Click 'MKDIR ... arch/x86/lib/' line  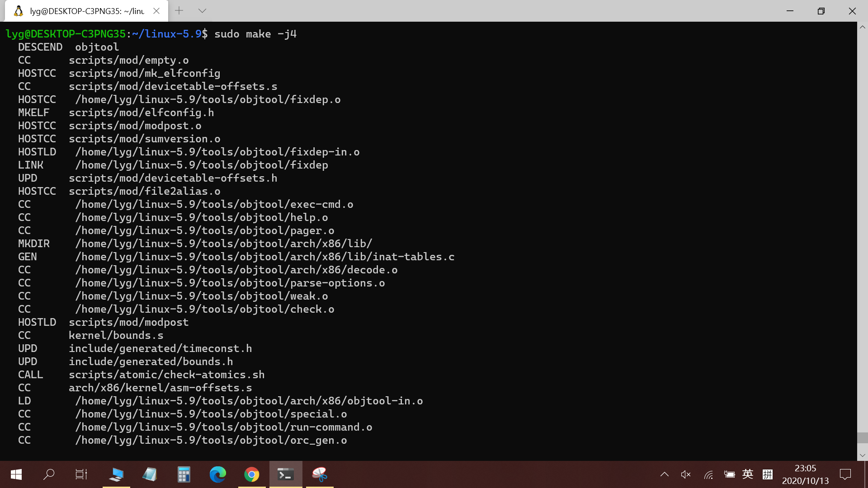195,244
